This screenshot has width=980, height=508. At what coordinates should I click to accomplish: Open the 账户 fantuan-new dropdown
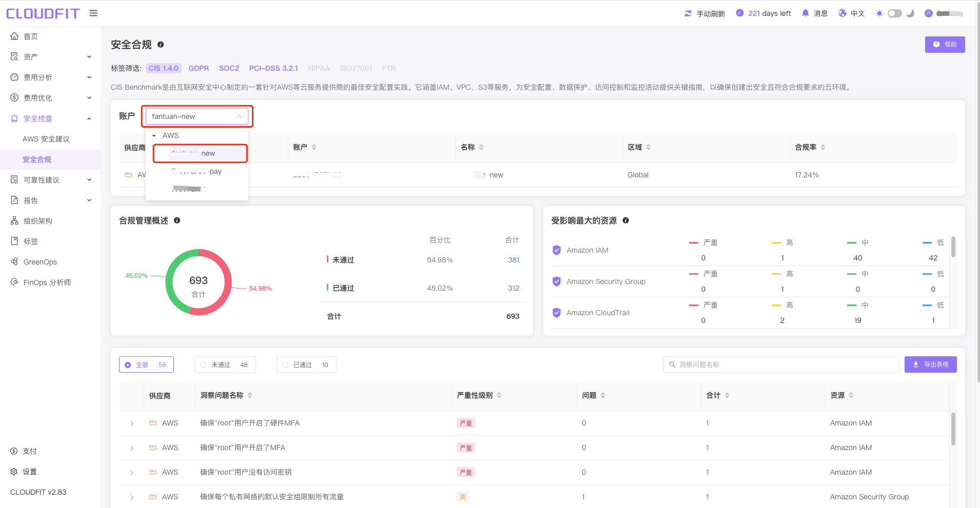click(x=197, y=116)
